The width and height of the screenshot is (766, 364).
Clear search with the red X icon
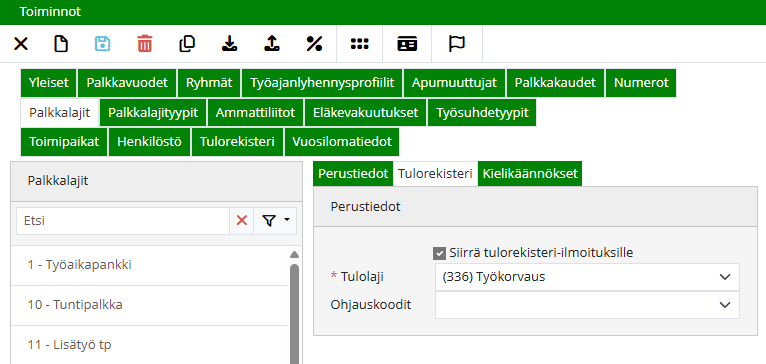point(241,221)
